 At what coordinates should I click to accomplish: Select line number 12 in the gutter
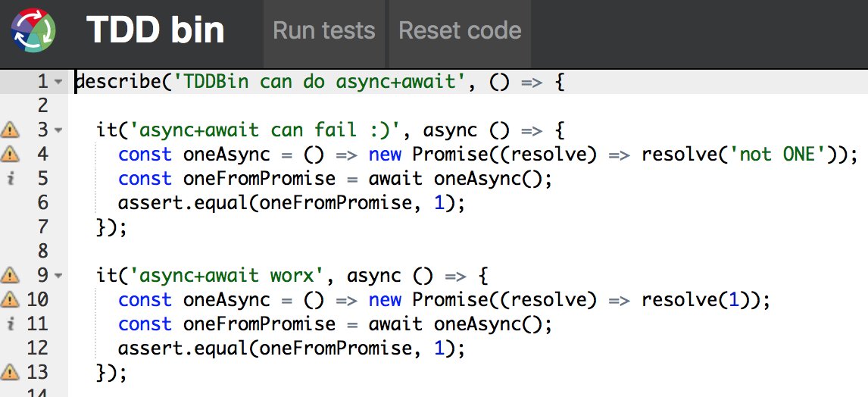click(x=38, y=347)
